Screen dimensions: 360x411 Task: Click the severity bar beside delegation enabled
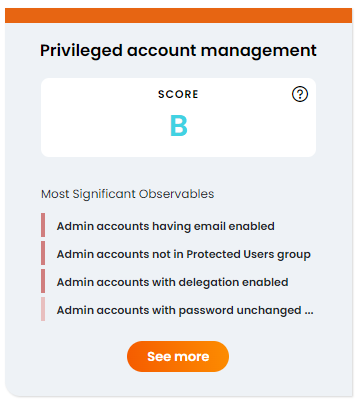(x=43, y=281)
